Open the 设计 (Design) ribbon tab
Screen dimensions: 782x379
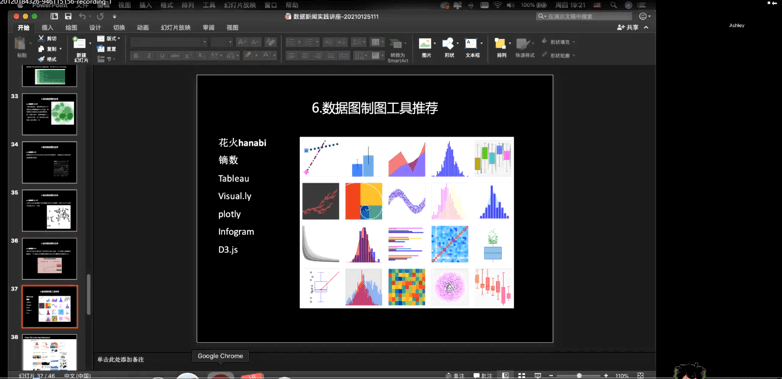95,27
